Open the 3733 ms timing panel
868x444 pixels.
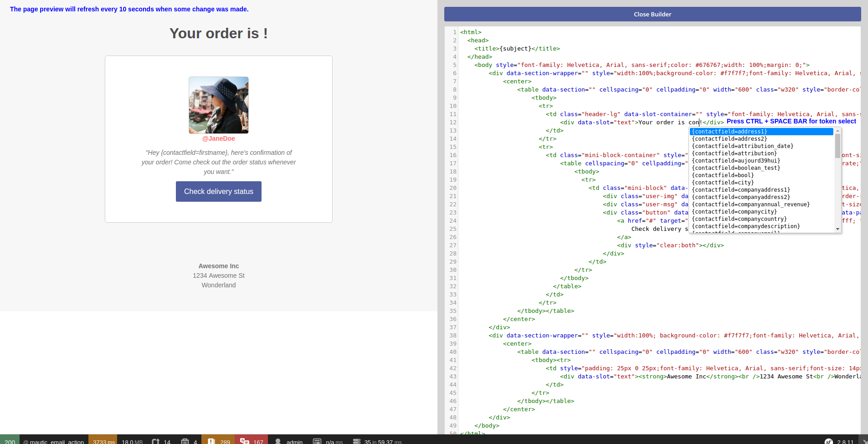pos(103,439)
